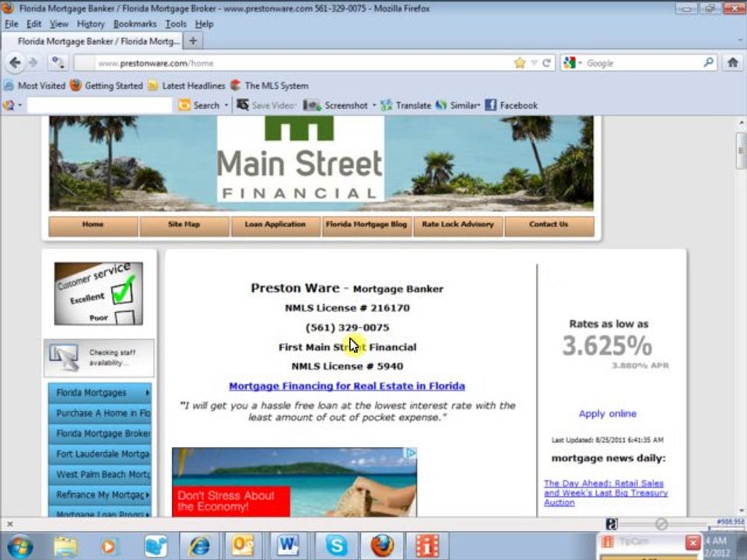Click the Site Map navigation button

[184, 226]
